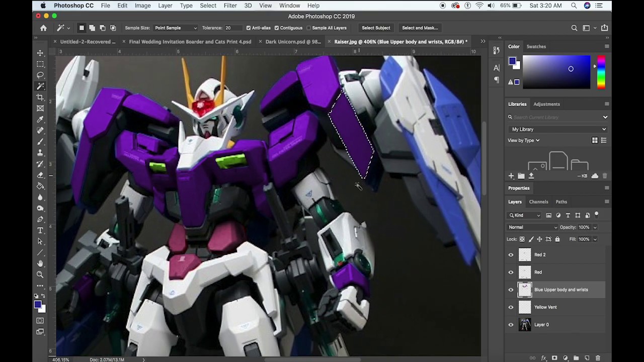Hide the Yellow Vent layer
The height and width of the screenshot is (362, 644).
(511, 307)
